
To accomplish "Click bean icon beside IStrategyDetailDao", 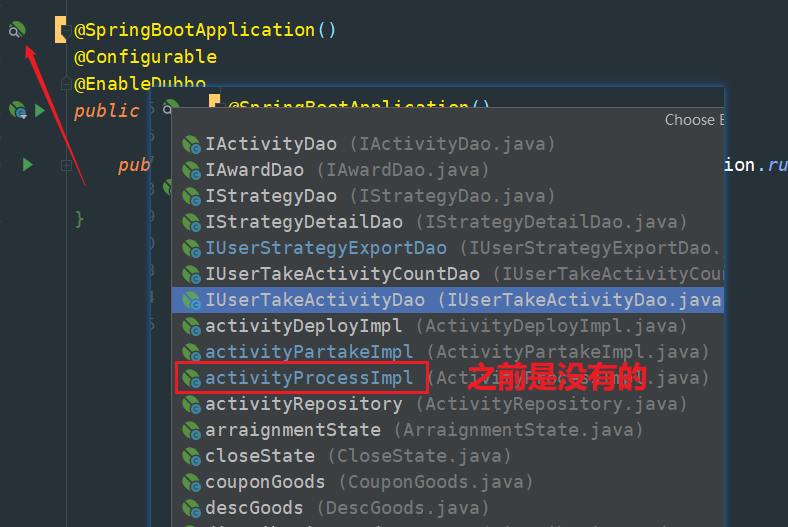I will (x=191, y=222).
